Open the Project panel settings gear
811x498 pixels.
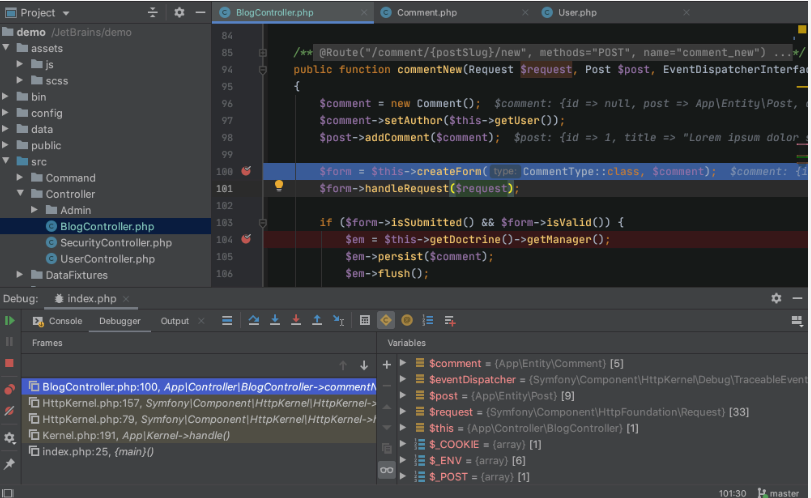pos(179,12)
